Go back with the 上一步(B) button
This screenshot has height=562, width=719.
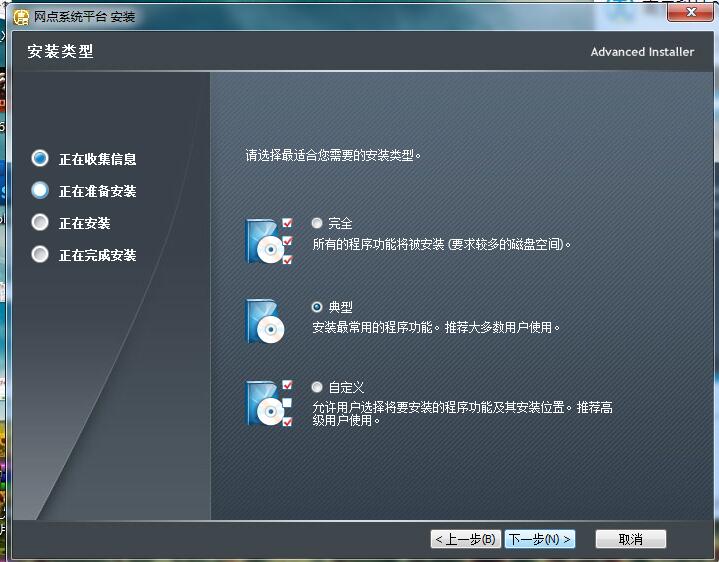click(465, 539)
